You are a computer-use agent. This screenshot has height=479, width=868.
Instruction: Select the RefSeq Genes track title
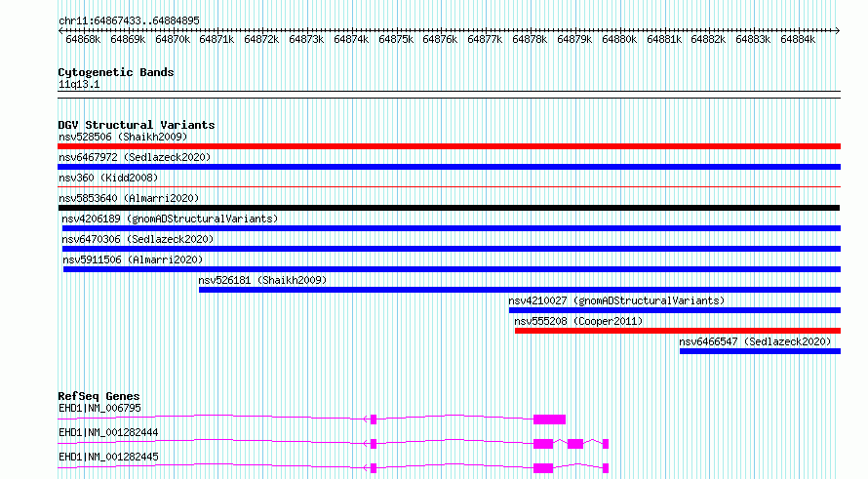tap(99, 396)
